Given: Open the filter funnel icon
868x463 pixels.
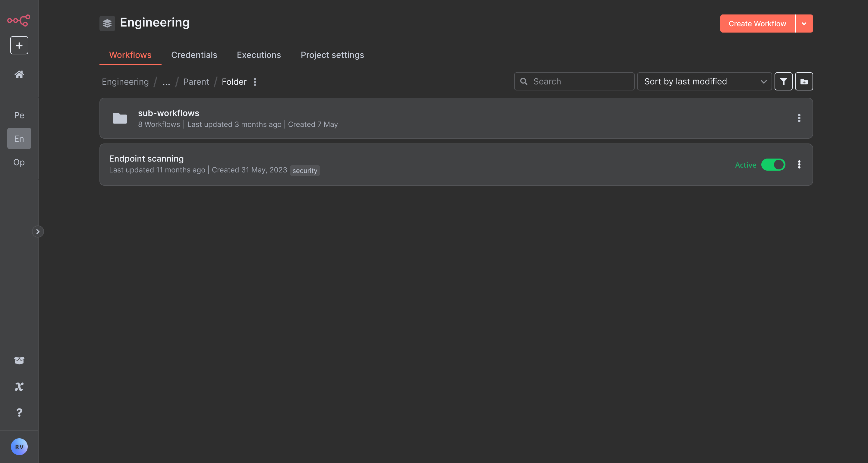Looking at the screenshot, I should coord(783,82).
